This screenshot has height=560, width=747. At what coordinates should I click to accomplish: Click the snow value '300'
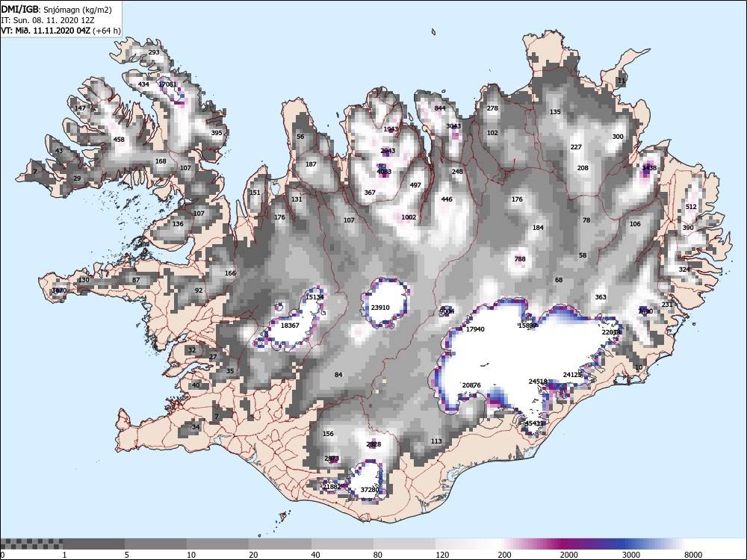[x=618, y=137]
